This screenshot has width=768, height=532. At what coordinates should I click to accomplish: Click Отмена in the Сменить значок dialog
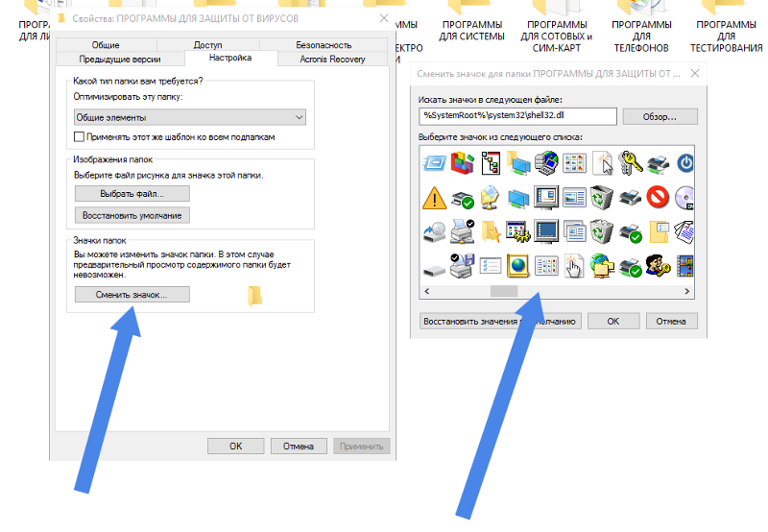point(671,322)
